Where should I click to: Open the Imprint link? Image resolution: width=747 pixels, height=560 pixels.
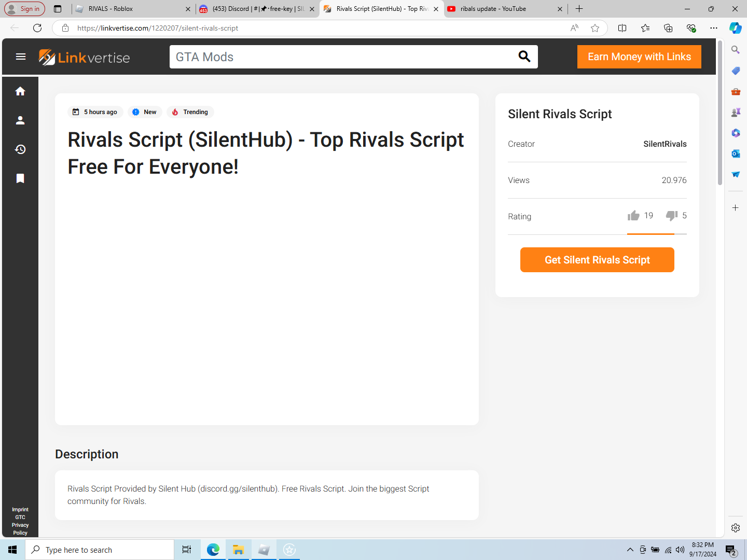pyautogui.click(x=20, y=510)
